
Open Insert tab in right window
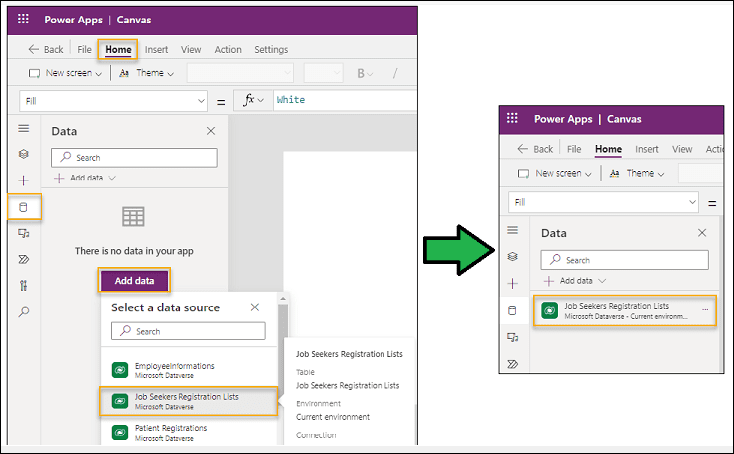[646, 149]
